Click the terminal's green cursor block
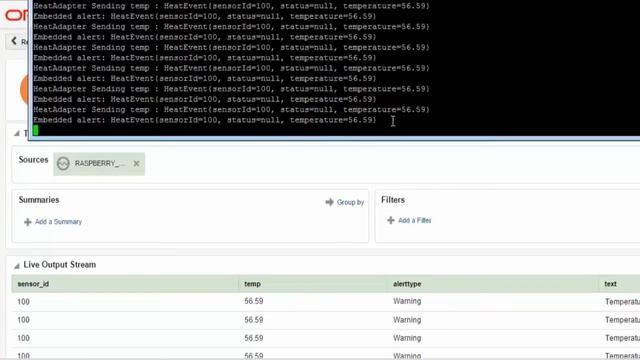The height and width of the screenshot is (360, 640). coord(36,130)
